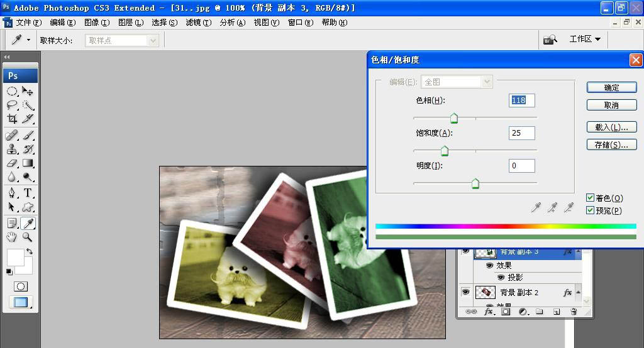This screenshot has height=348, width=644.
Task: Click the 取消 cancel button
Action: point(611,105)
